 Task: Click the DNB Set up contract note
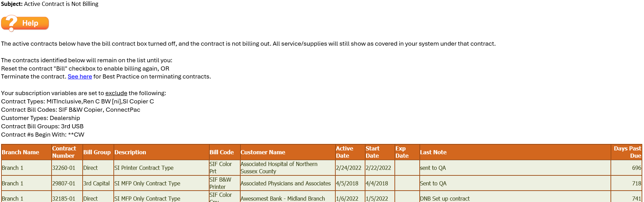[x=445, y=199]
